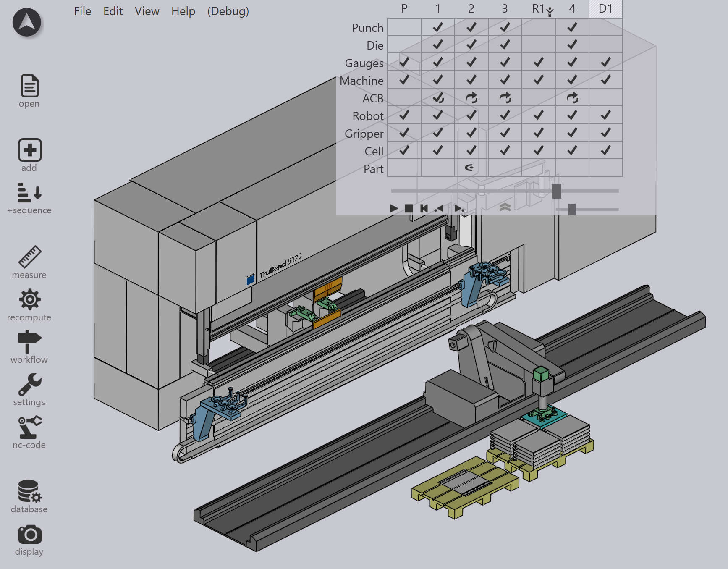Click the add icon in sidebar
Screen dimensions: 728x569
(x=29, y=150)
